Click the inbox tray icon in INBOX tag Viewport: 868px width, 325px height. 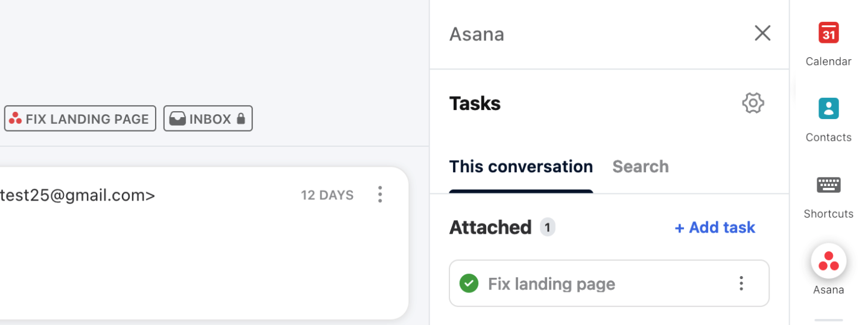[x=177, y=119]
